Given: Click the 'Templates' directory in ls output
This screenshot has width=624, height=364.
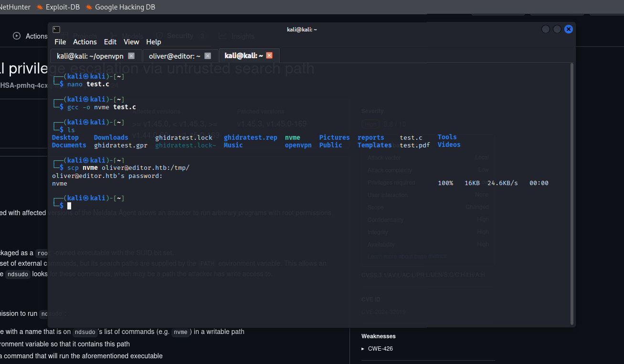Looking at the screenshot, I should pos(375,145).
